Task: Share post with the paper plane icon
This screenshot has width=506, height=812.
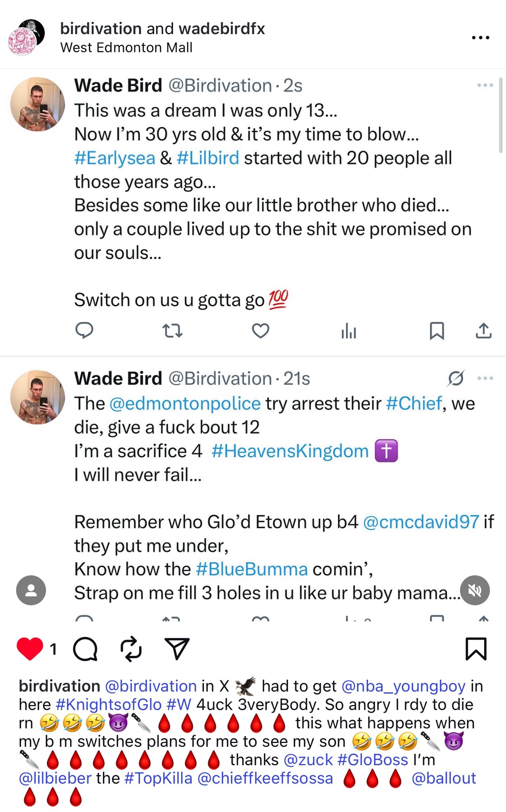Action: point(177,649)
